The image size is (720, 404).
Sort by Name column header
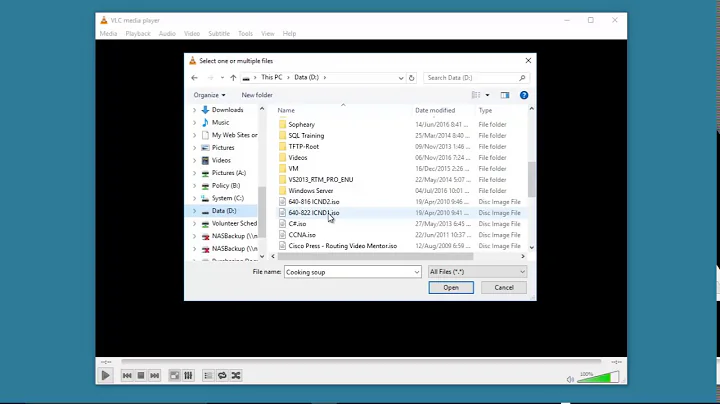[x=286, y=110]
